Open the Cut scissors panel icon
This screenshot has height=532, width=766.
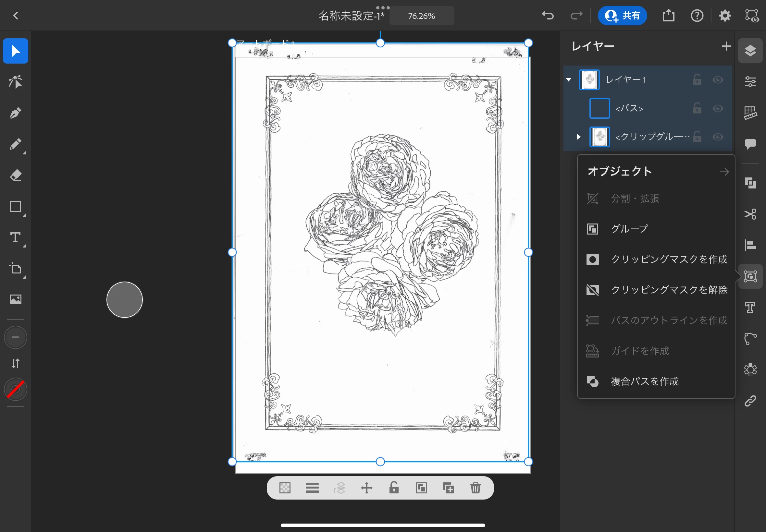coord(750,214)
